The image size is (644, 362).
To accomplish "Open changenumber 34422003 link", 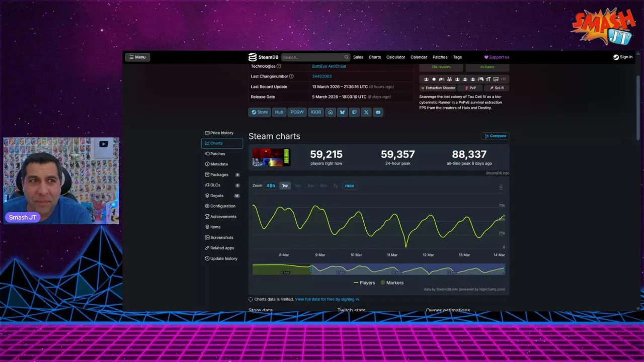I will point(321,76).
